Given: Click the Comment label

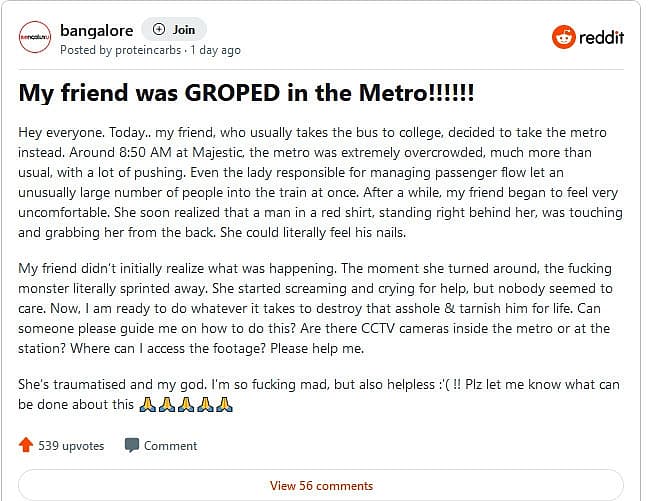Looking at the screenshot, I should pos(170,446).
